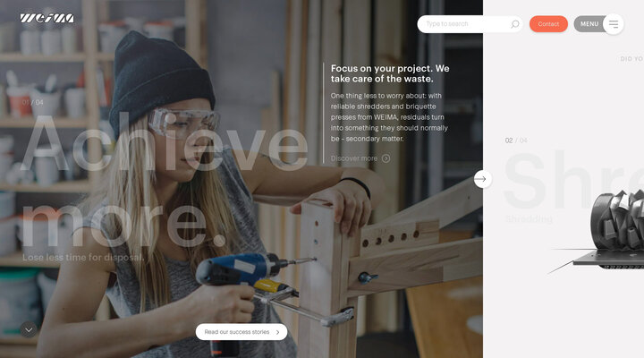Click the large Shre slide title
This screenshot has width=644, height=358.
coord(573,180)
